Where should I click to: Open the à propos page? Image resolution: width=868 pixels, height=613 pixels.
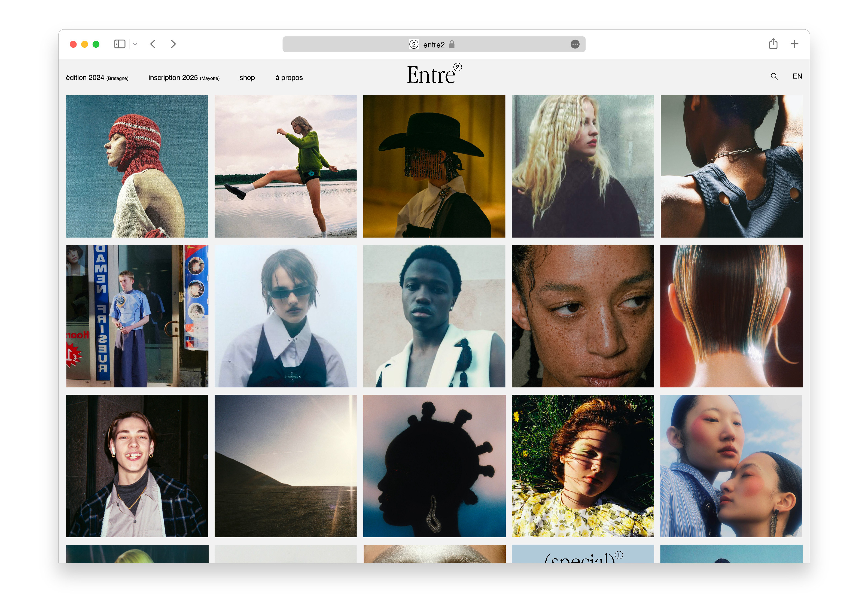[x=289, y=78]
